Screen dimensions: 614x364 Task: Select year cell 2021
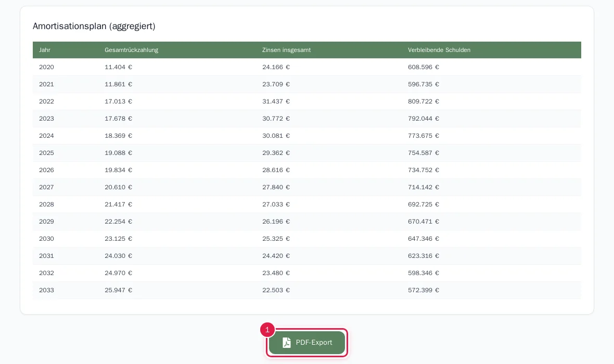point(47,84)
